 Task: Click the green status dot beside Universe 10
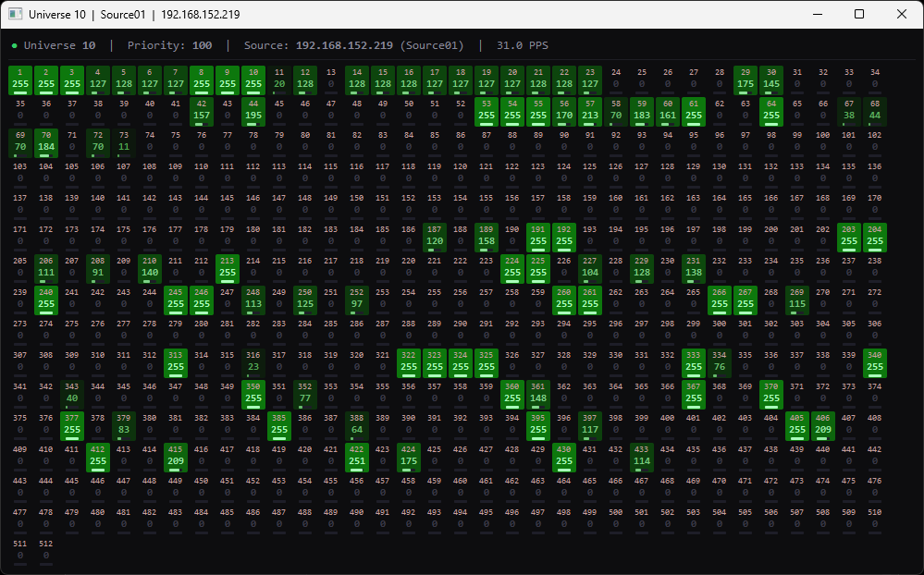14,45
